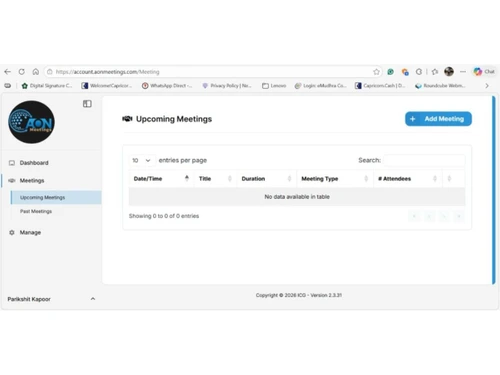The width and height of the screenshot is (500, 375).
Task: Open the WhatsApp Direct bookmark
Action: click(x=167, y=86)
